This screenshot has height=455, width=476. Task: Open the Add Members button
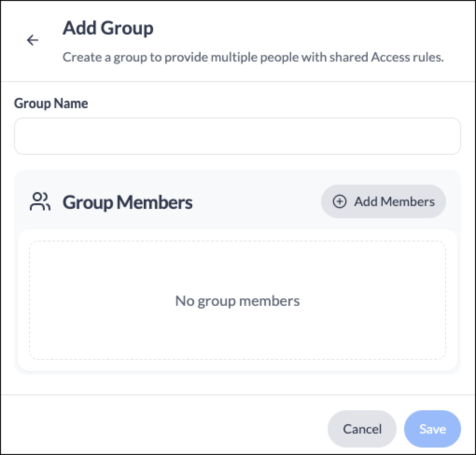point(384,201)
